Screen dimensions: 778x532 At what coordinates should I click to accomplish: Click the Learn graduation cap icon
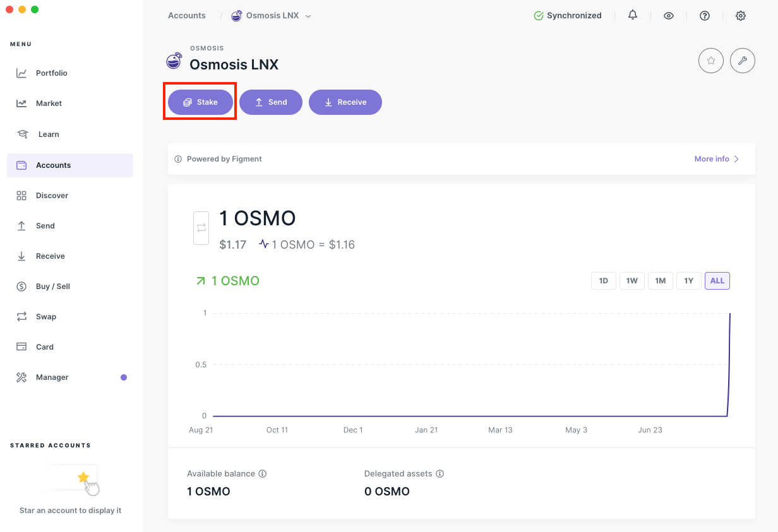tap(23, 134)
